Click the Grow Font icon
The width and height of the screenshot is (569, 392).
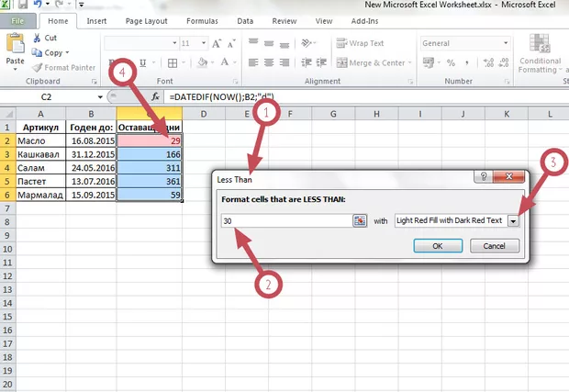217,43
